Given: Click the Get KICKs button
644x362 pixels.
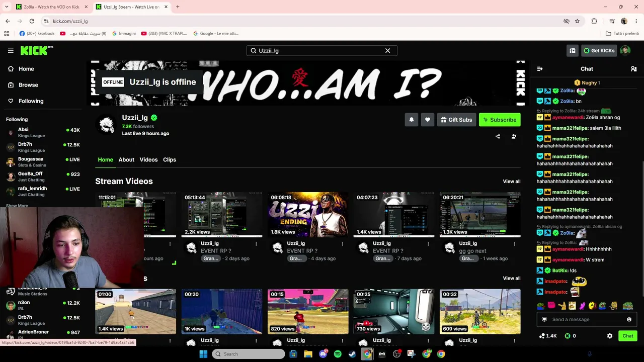Looking at the screenshot, I should pos(599,50).
